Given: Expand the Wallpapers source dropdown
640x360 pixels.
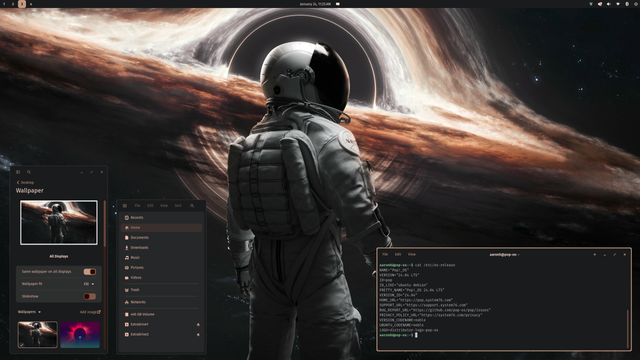Looking at the screenshot, I should click(29, 312).
